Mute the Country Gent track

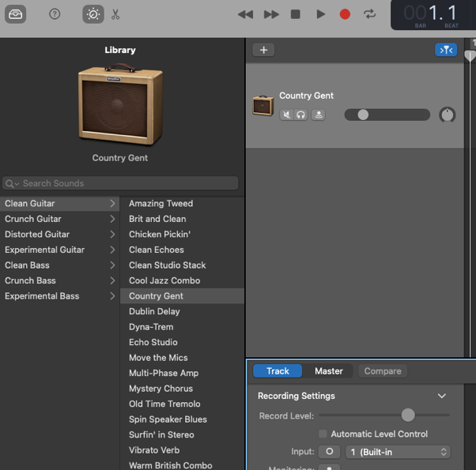point(287,115)
